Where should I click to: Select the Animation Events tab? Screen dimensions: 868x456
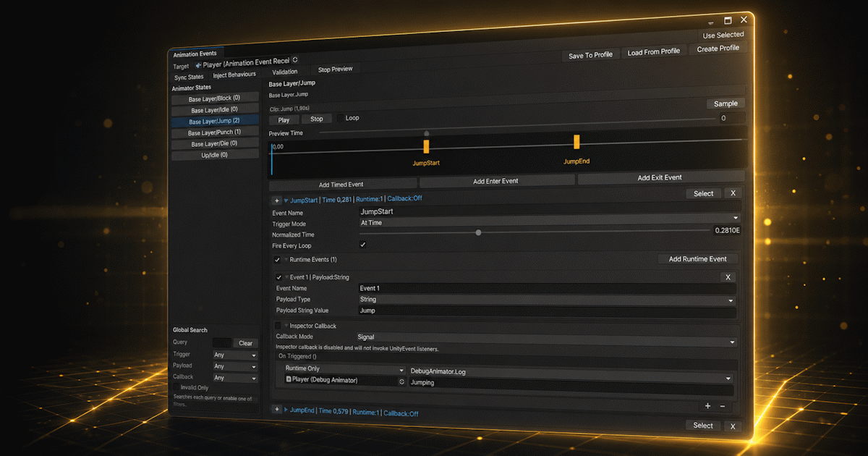point(195,54)
